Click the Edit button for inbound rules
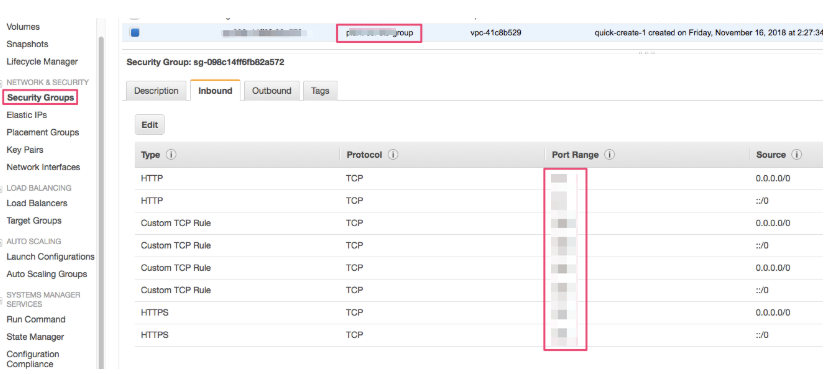Viewport: 837px width, 374px height. point(149,125)
